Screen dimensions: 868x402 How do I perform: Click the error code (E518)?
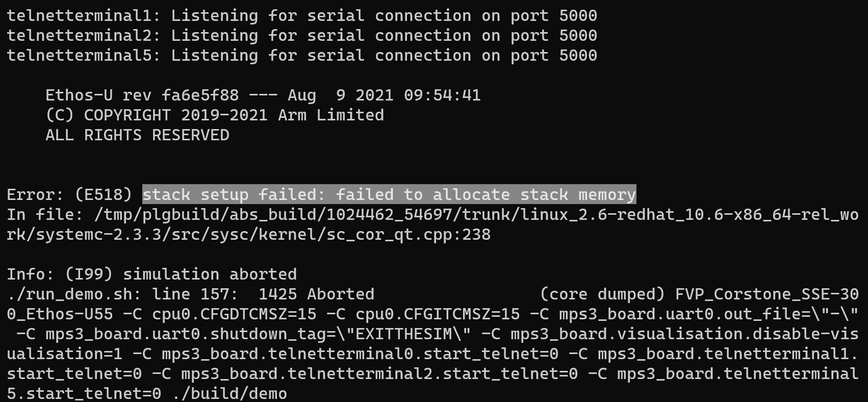(x=103, y=194)
